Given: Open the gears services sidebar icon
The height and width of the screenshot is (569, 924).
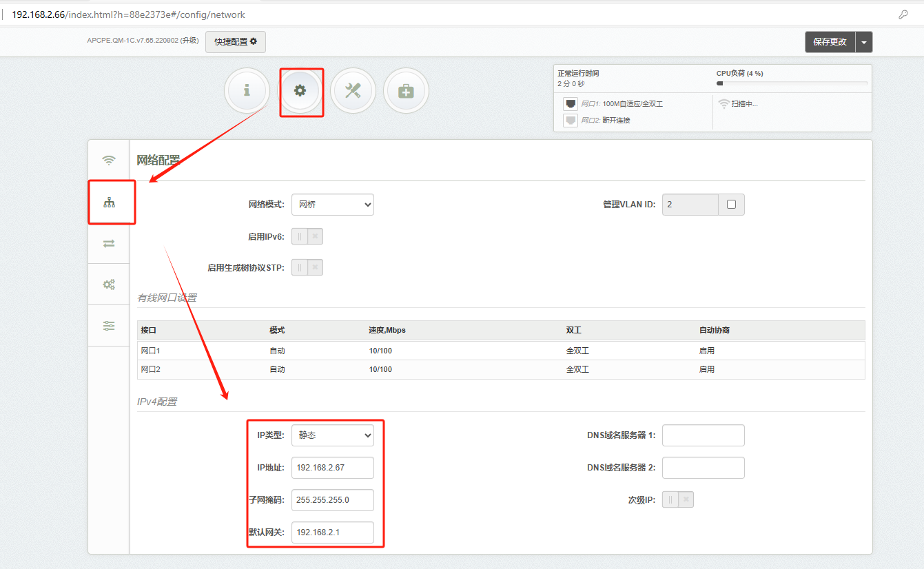Looking at the screenshot, I should [109, 284].
